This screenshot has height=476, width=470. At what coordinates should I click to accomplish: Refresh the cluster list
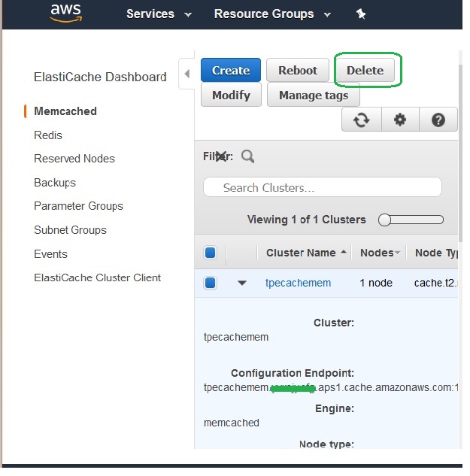click(x=362, y=120)
